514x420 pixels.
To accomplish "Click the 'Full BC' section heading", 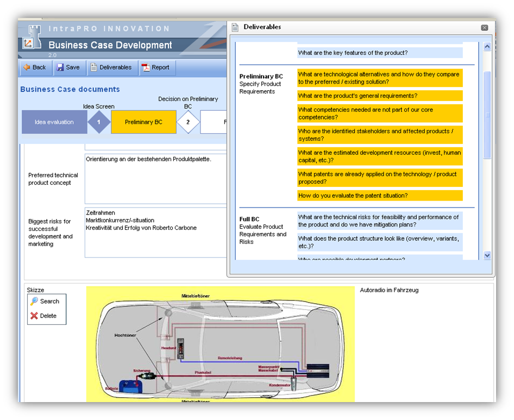I will point(249,219).
